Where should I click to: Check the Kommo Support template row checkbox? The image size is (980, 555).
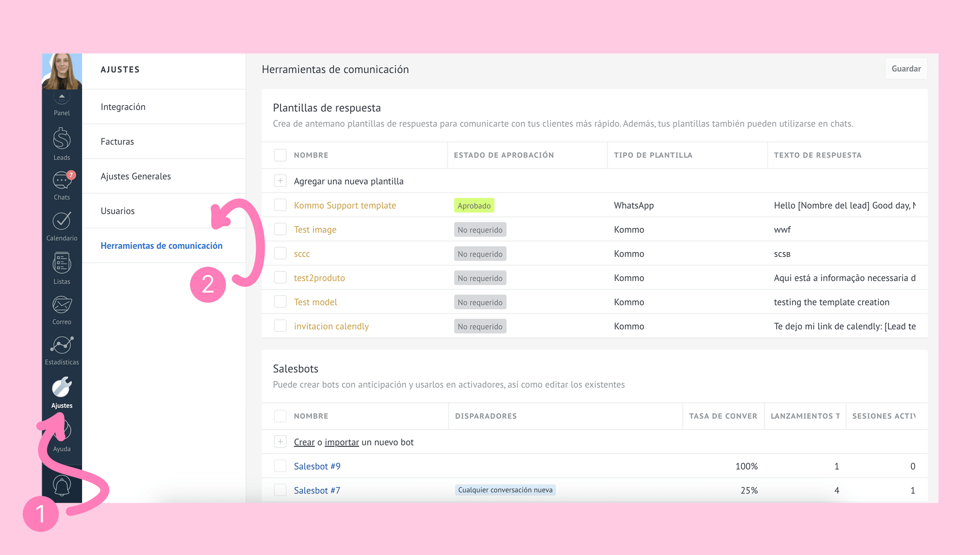(x=280, y=205)
